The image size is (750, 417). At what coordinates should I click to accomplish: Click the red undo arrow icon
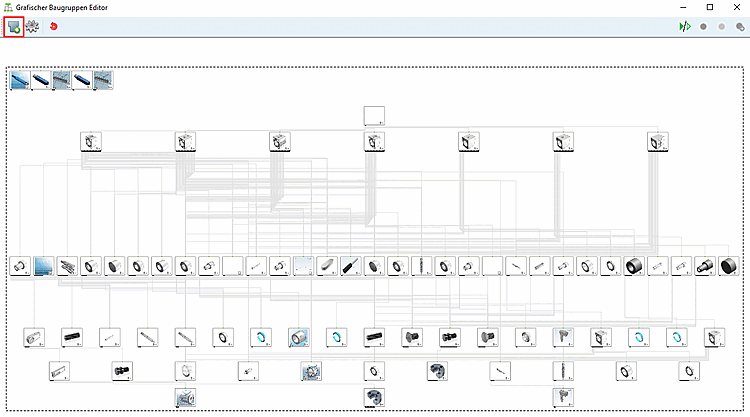coord(54,26)
